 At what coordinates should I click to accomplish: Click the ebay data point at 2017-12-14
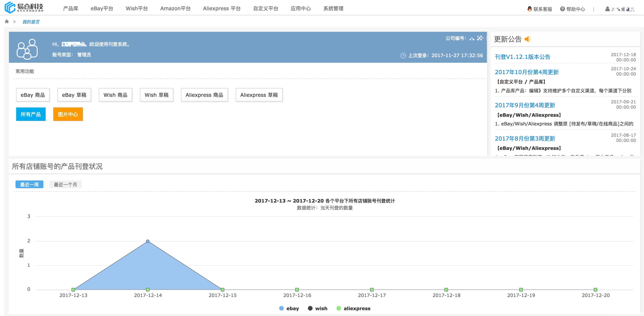(x=148, y=241)
